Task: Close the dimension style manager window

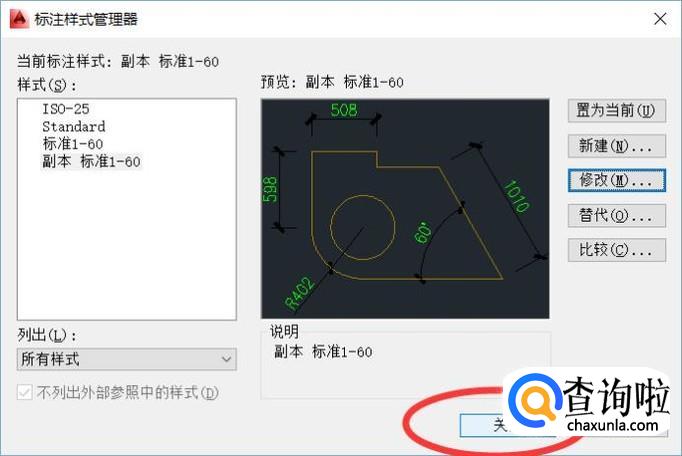Action: pos(660,19)
